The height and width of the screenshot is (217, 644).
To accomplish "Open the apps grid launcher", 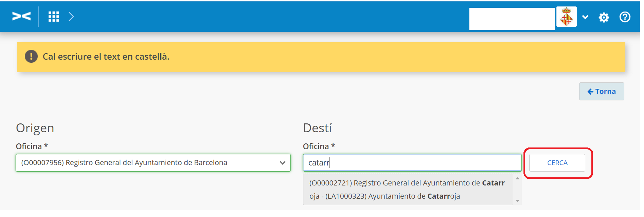I will pos(54,17).
